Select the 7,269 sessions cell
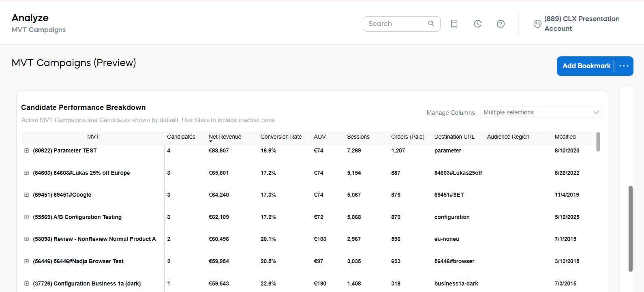 click(354, 150)
